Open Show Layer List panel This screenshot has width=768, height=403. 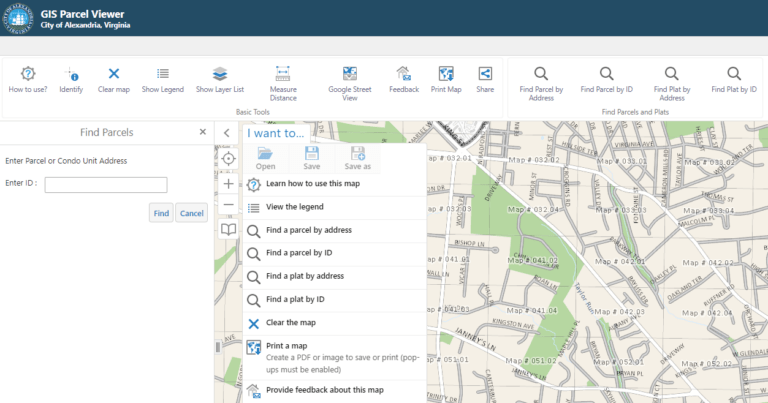(x=219, y=74)
